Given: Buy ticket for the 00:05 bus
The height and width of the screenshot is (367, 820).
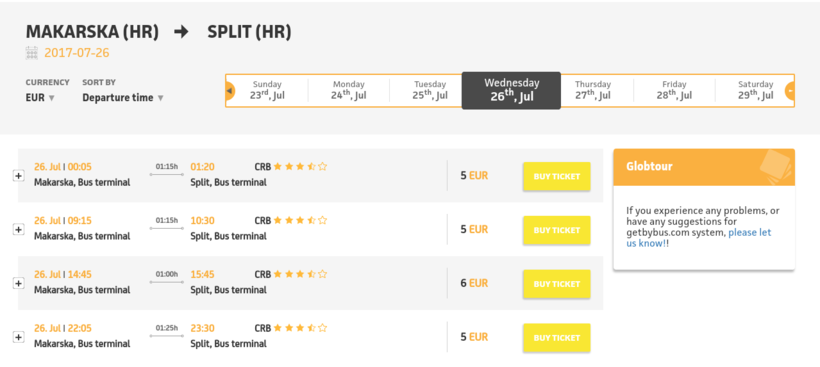Looking at the screenshot, I should pos(556,176).
